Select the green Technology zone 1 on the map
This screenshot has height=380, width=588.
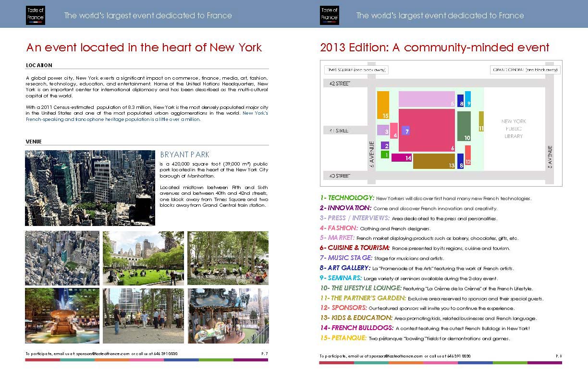[x=384, y=154]
